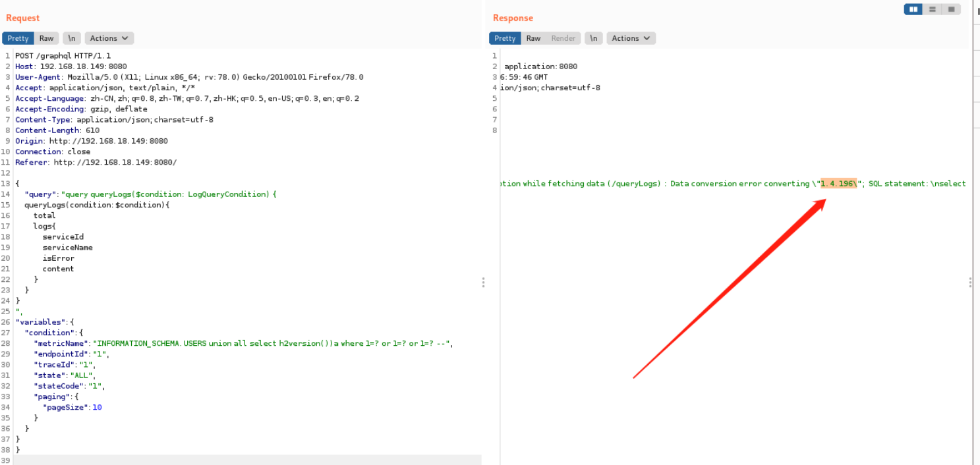
Task: Click the '6:59:46 GMT' response line
Action: (524, 77)
